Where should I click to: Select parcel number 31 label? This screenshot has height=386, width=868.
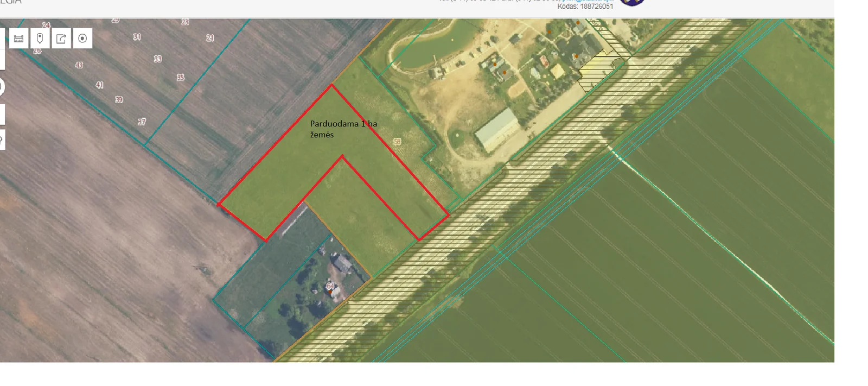(x=137, y=37)
